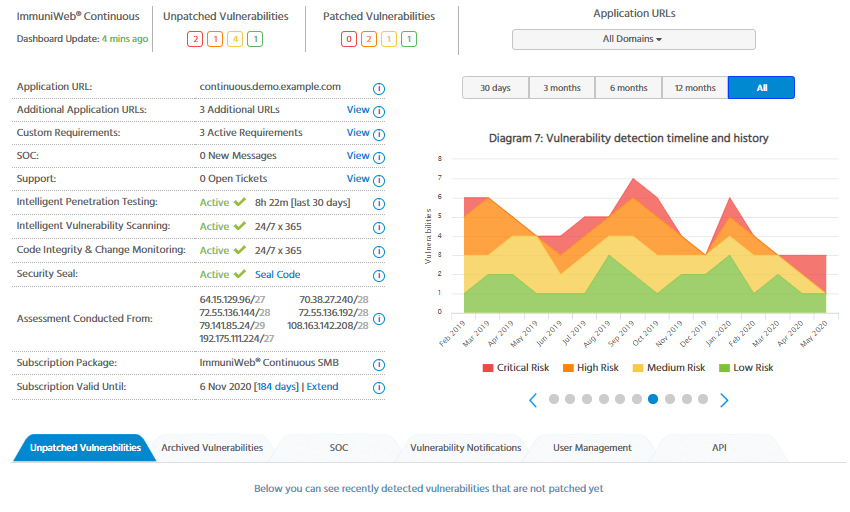Image resolution: width=850 pixels, height=512 pixels.
Task: Open the Vulnerability Notifications tab
Action: (x=466, y=448)
